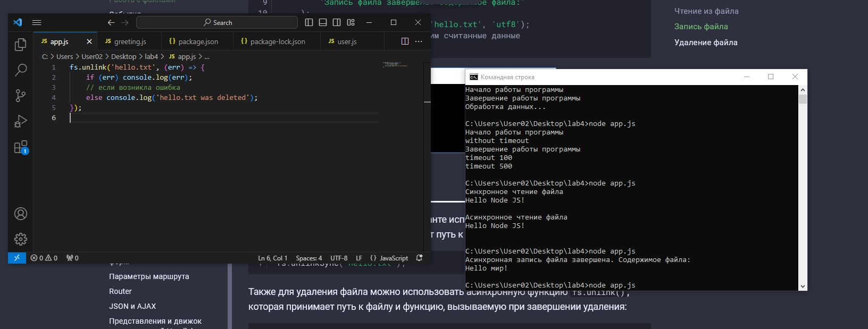Open the Accounts menu icon
868x329 pixels.
pyautogui.click(x=21, y=214)
